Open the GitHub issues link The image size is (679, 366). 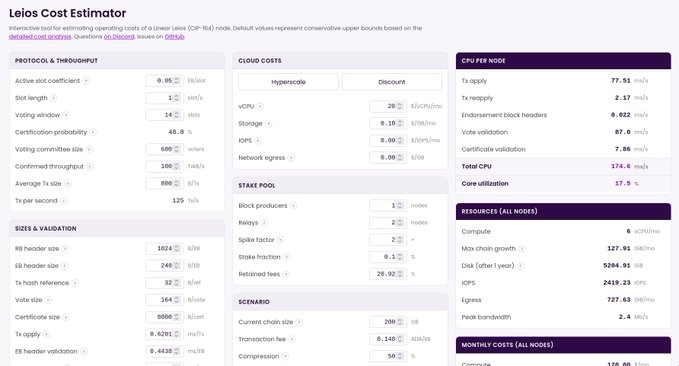point(175,37)
